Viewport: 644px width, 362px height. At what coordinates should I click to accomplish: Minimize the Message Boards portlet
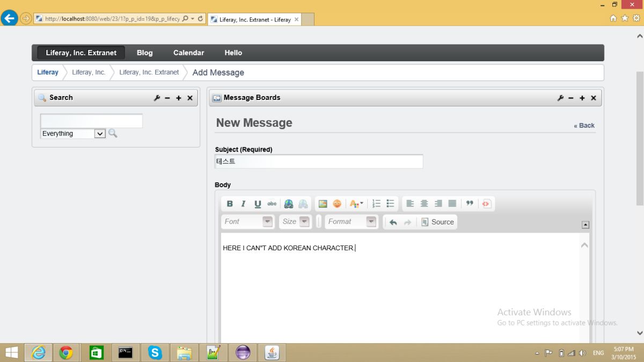coord(571,98)
